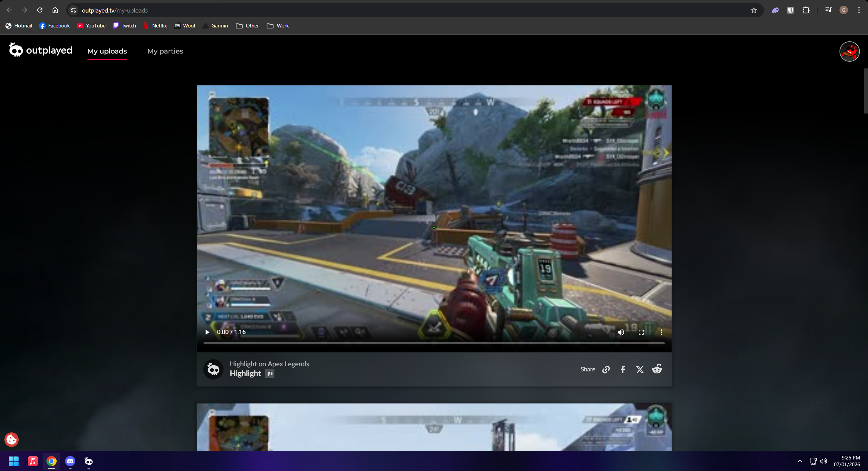The height and width of the screenshot is (471, 868).
Task: Share highlight on X
Action: pyautogui.click(x=640, y=369)
